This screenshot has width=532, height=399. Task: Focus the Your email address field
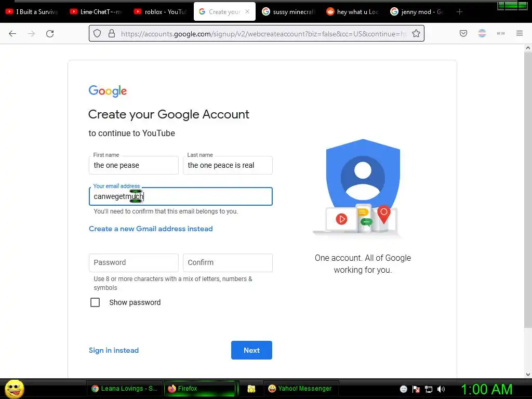point(180,196)
